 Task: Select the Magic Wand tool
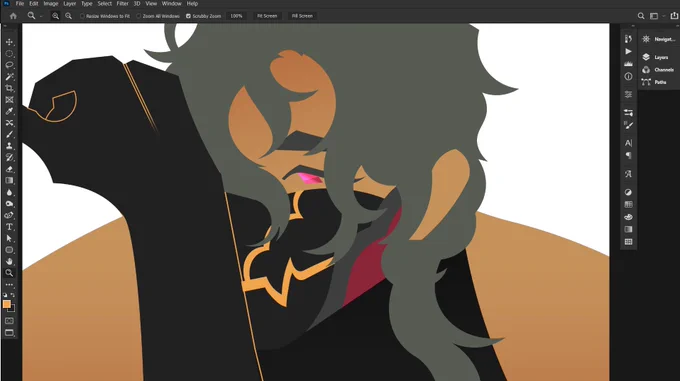pos(9,77)
